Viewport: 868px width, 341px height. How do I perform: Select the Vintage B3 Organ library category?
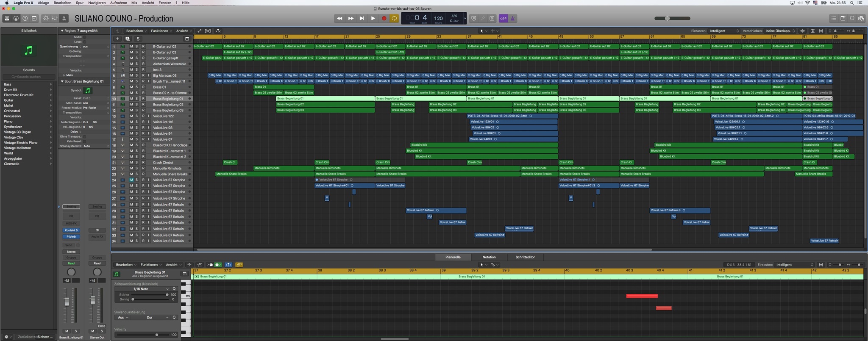[x=17, y=132]
